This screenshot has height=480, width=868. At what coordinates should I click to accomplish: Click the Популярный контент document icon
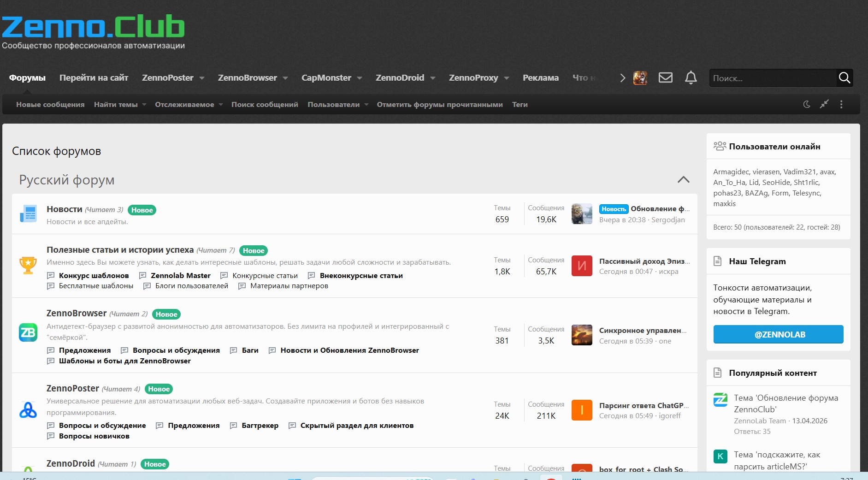pyautogui.click(x=718, y=373)
